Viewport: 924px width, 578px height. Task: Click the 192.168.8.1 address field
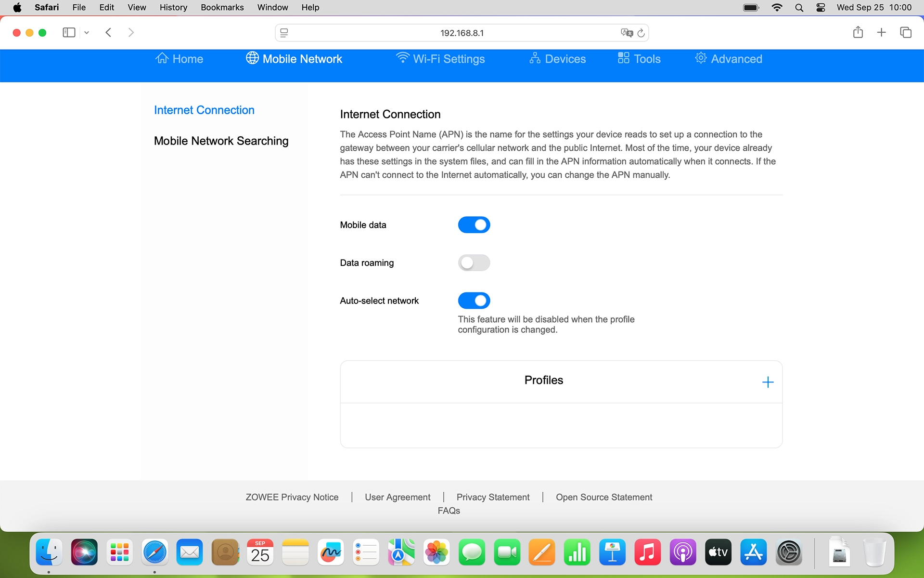(x=462, y=33)
